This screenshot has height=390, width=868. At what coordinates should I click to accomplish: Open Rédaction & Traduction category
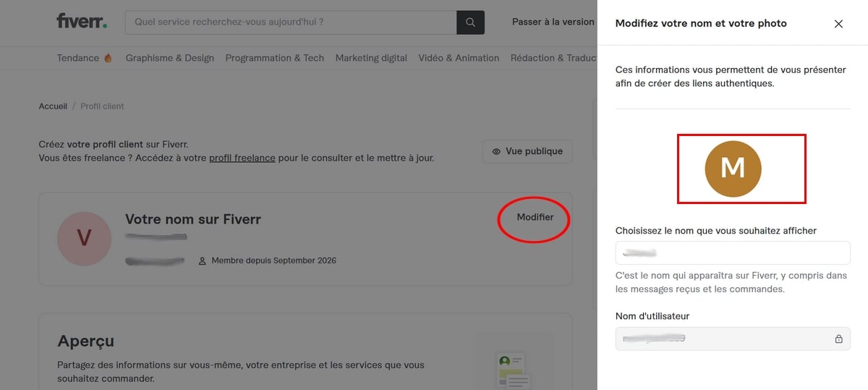click(x=554, y=58)
